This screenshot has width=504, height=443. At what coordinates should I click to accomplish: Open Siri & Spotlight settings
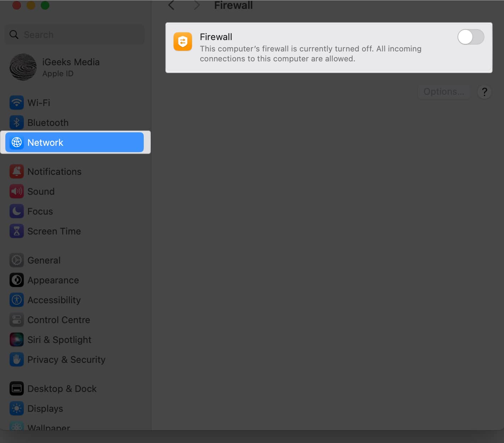(x=75, y=340)
